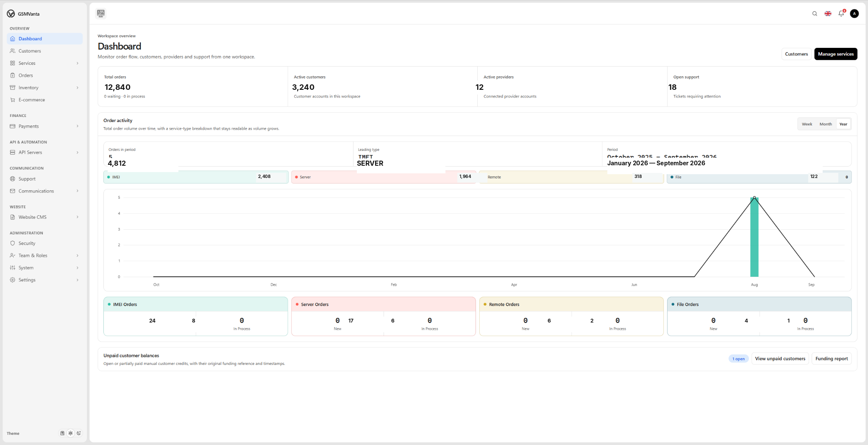
Task: Expand the Payments menu chevron
Action: click(78, 126)
